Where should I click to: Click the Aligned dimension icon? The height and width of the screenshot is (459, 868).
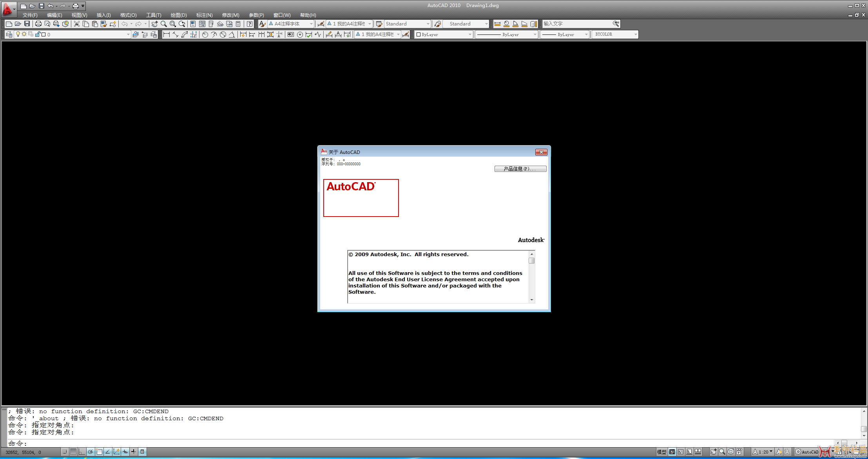(x=176, y=34)
